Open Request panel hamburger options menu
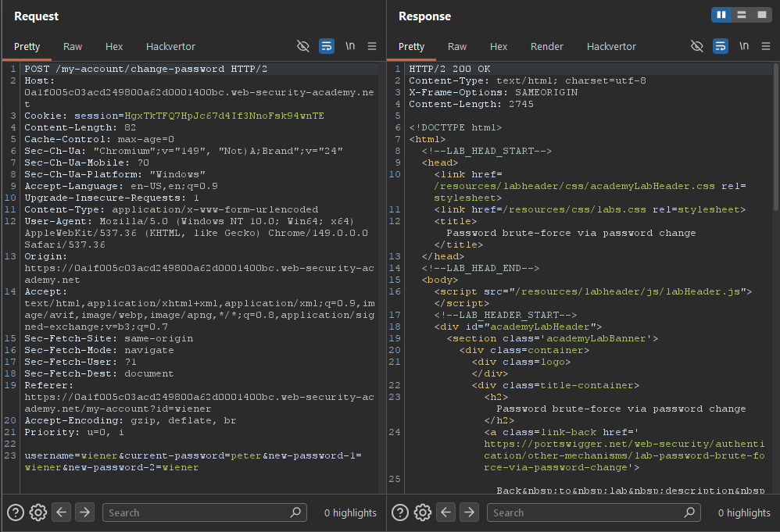The image size is (780, 532). tap(371, 46)
